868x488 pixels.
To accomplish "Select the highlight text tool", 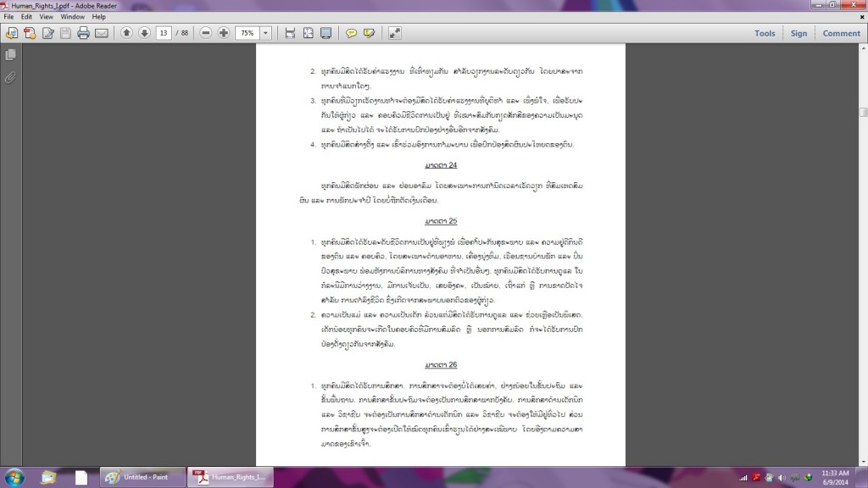I will point(369,33).
